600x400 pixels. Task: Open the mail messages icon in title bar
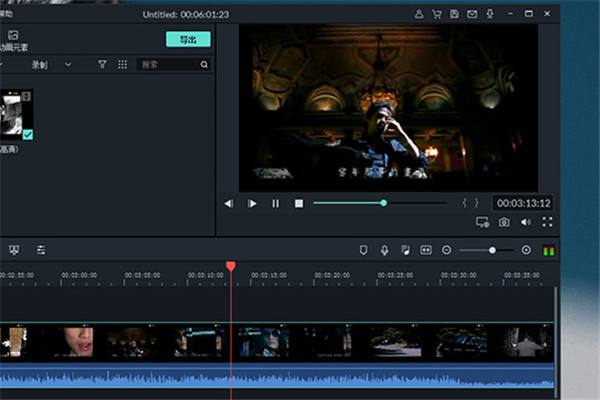coord(473,15)
